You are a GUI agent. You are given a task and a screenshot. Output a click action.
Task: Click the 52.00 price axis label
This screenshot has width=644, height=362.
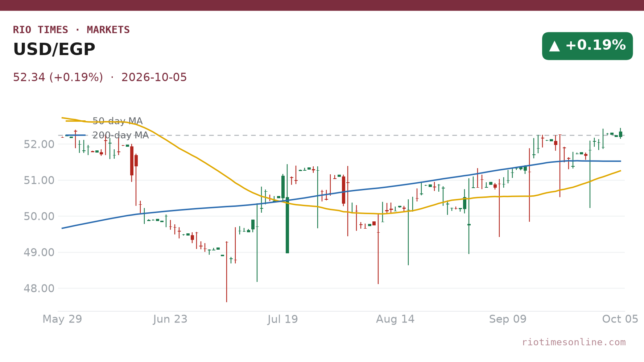39,145
